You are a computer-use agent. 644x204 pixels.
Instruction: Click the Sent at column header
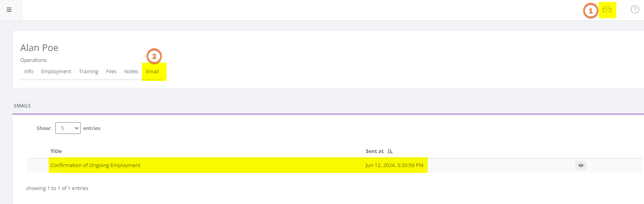point(375,151)
